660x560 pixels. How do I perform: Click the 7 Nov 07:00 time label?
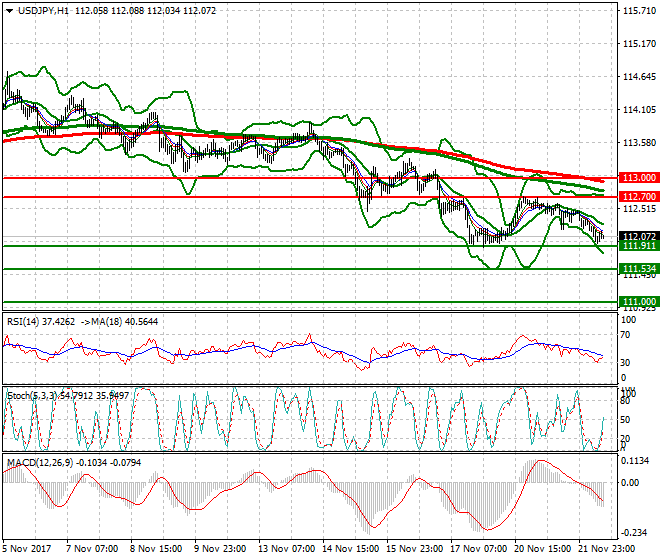point(92,549)
